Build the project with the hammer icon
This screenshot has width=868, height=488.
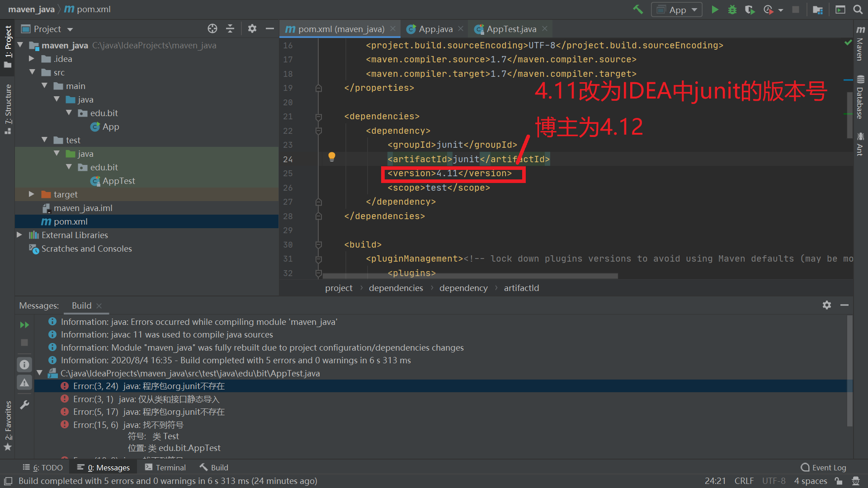(x=638, y=9)
